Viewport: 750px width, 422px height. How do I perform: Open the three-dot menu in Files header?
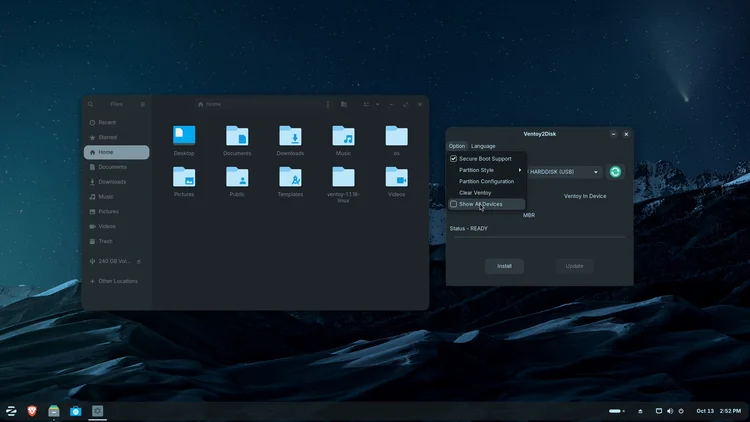click(x=328, y=104)
